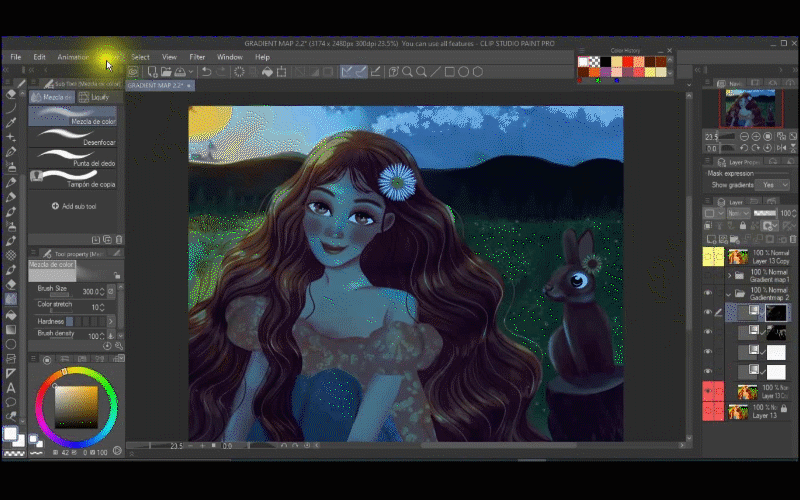Select the Desenfocar brush
Screen dimensions: 800x500
click(75, 139)
